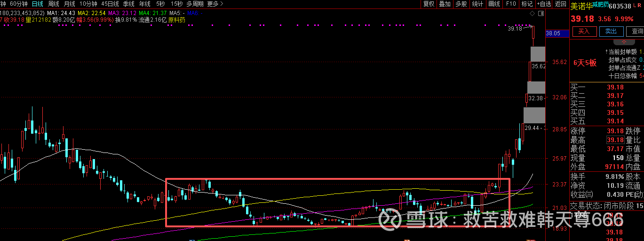
Task: Click the MA4: 21.37 indicator label
Action: (x=153, y=13)
